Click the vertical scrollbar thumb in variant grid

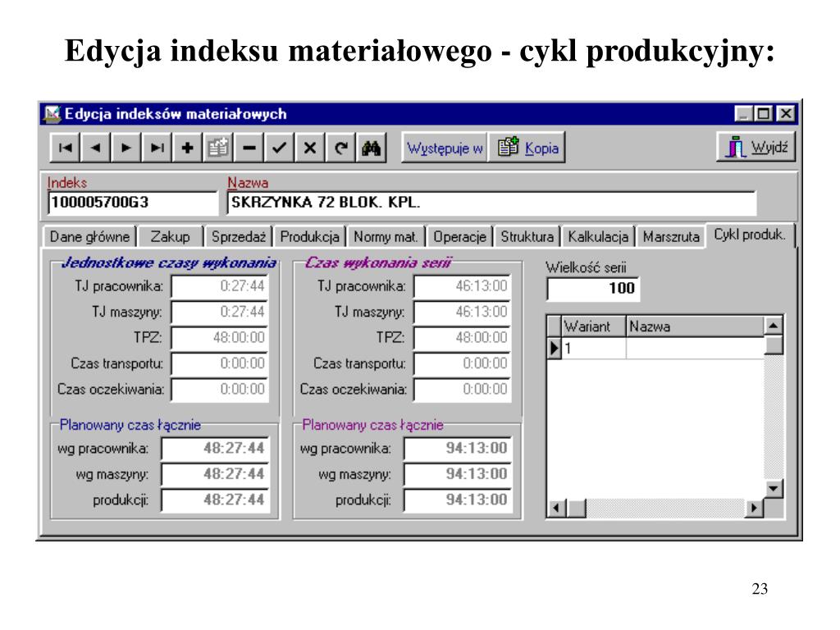pos(774,345)
